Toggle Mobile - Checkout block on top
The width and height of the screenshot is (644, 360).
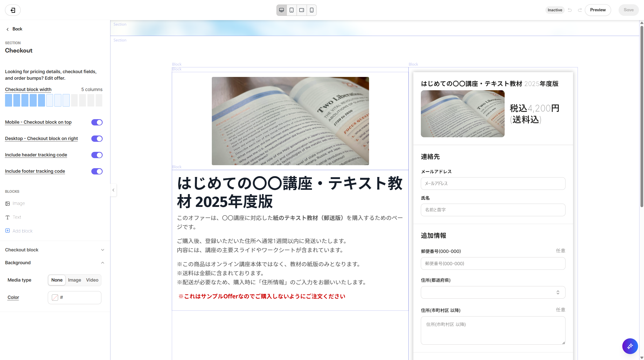97,122
